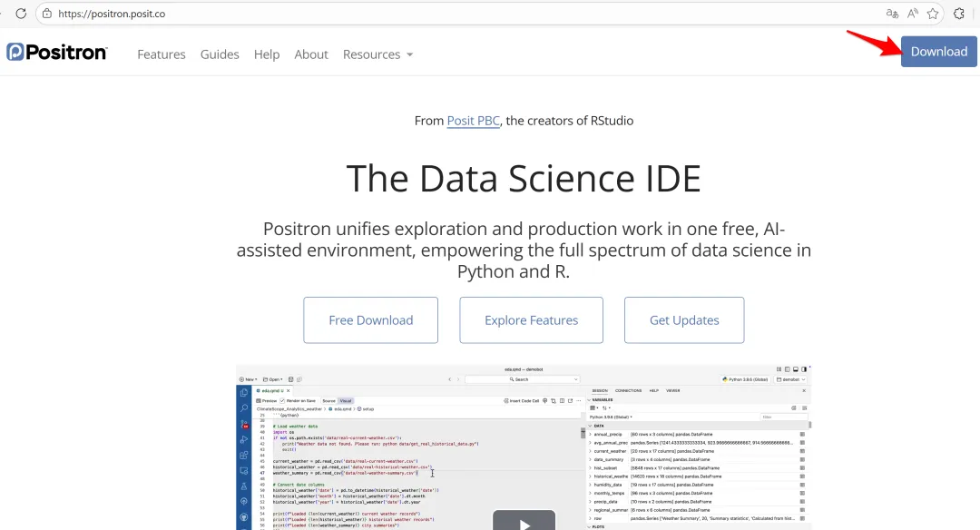Click the Explorer icon in the demo's activity bar
The image size is (980, 530).
click(x=244, y=392)
